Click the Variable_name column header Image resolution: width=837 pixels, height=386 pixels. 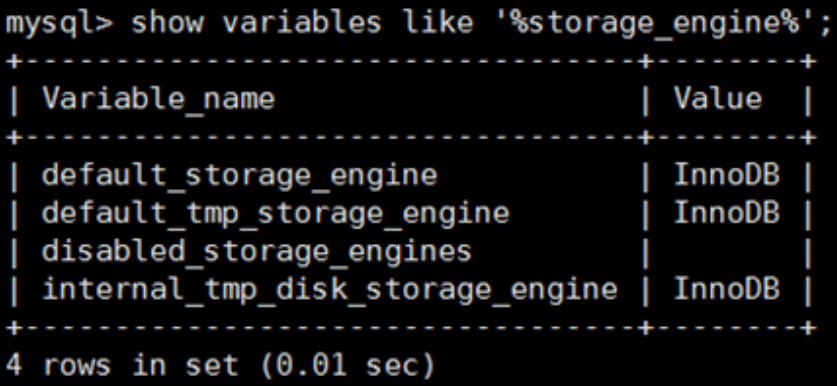(159, 100)
